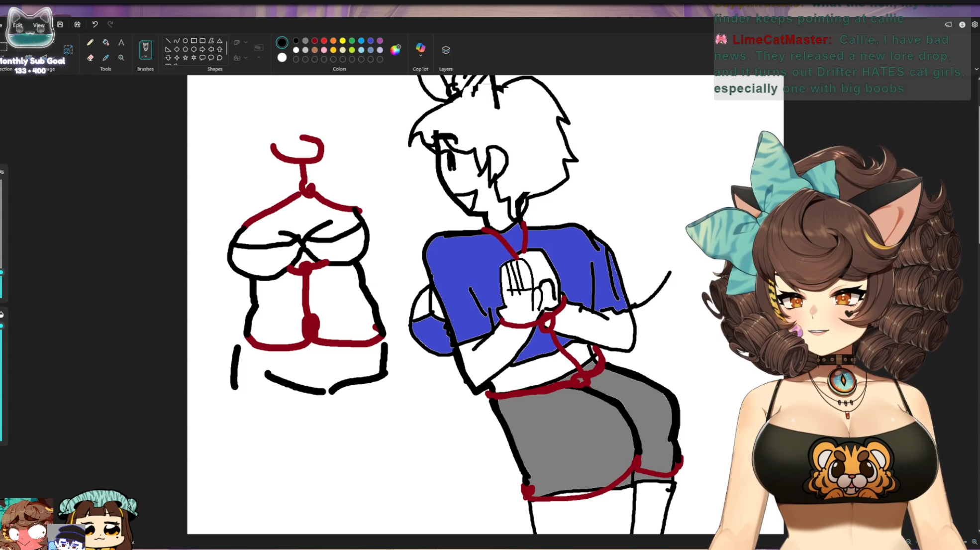Click the Share button

pyautogui.click(x=77, y=24)
